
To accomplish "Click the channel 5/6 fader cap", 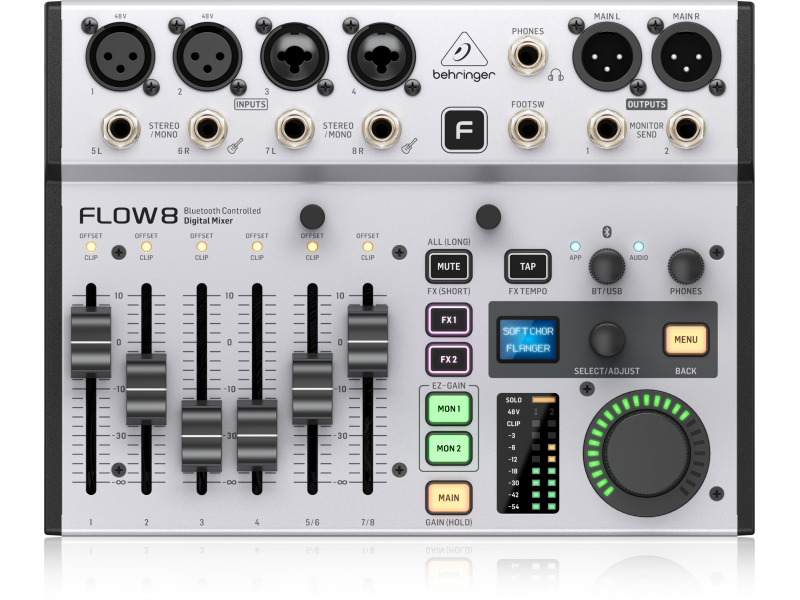I will [312, 389].
